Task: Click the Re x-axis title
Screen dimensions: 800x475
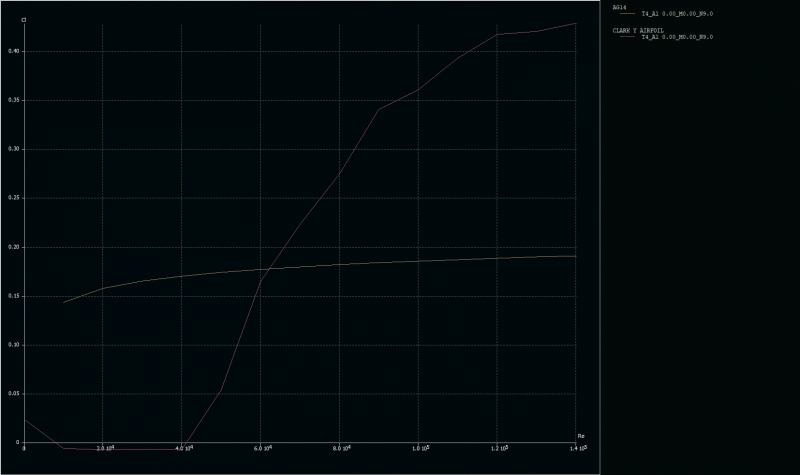Action: 580,436
